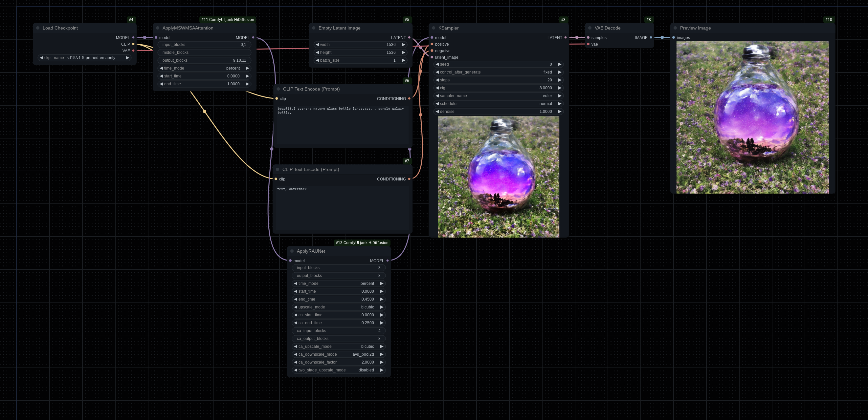
Task: Increase ca_downscale_factor with right arrow
Action: [382, 362]
